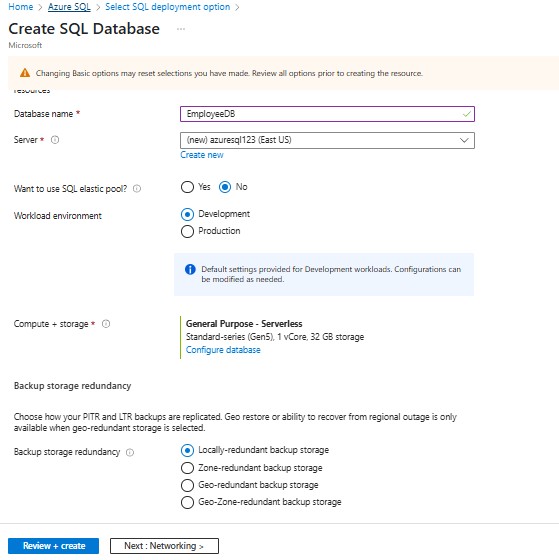Click the Review + create button
This screenshot has height=560, width=559.
click(54, 546)
